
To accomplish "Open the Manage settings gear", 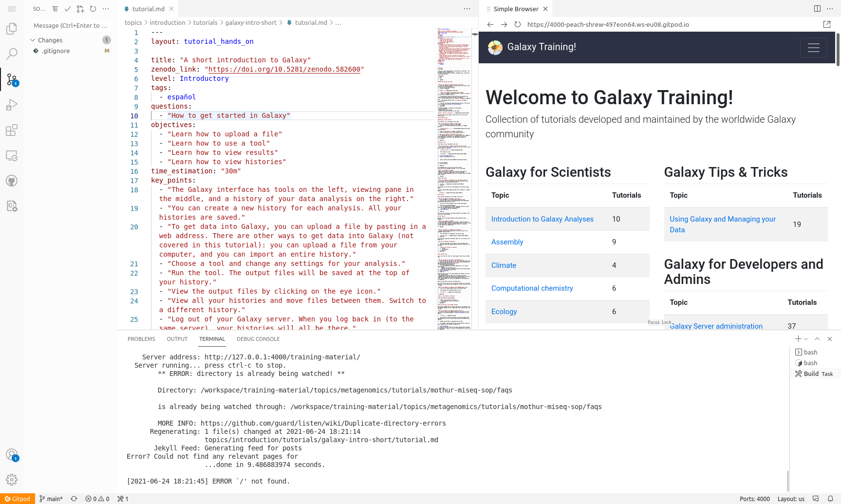I will point(12,480).
